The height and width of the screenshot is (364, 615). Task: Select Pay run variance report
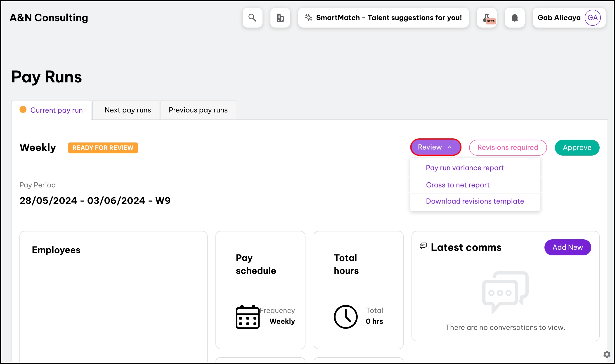tap(464, 168)
